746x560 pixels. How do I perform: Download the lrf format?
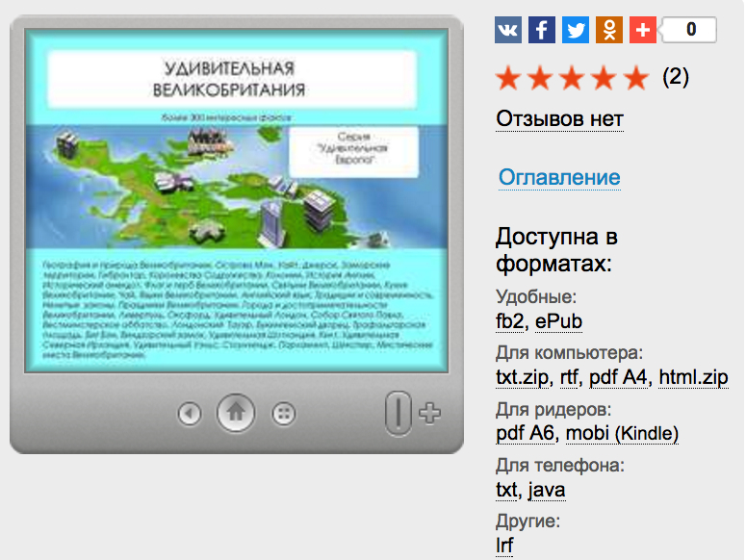pos(504,546)
